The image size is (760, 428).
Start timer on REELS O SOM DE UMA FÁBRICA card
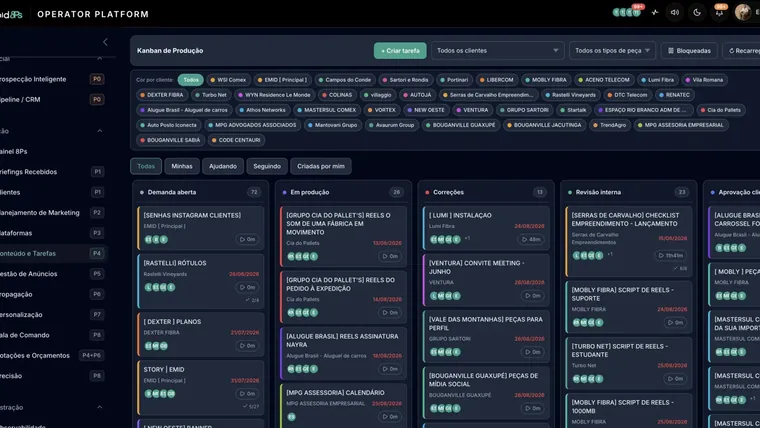390,256
